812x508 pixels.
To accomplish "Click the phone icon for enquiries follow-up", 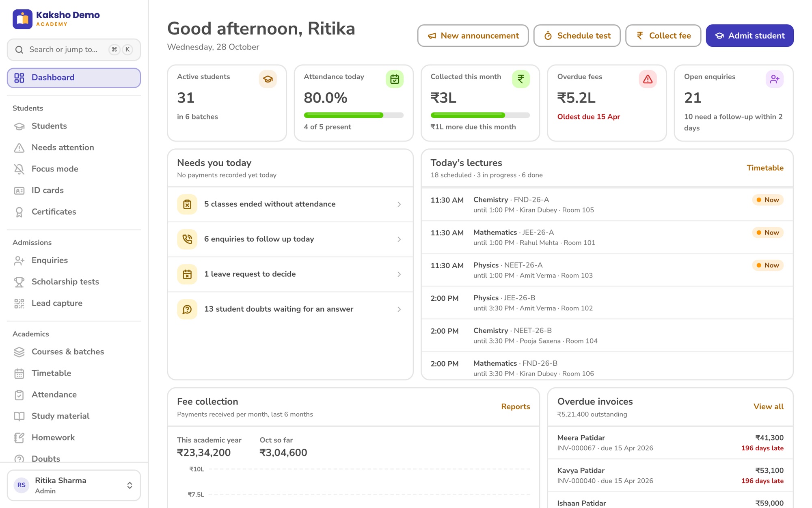I will point(187,239).
